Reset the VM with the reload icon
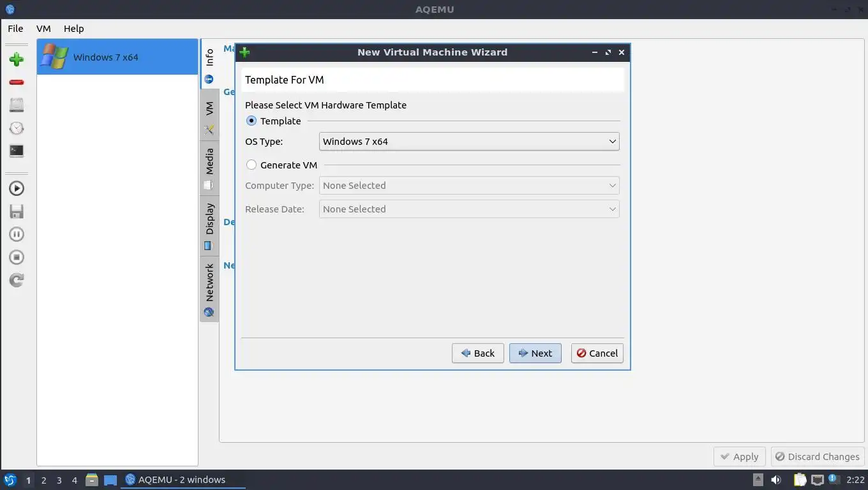The width and height of the screenshot is (868, 490). [17, 280]
